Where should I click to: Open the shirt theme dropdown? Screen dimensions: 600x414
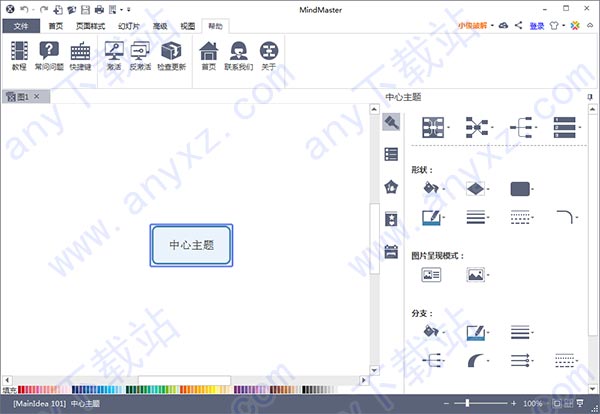click(557, 25)
